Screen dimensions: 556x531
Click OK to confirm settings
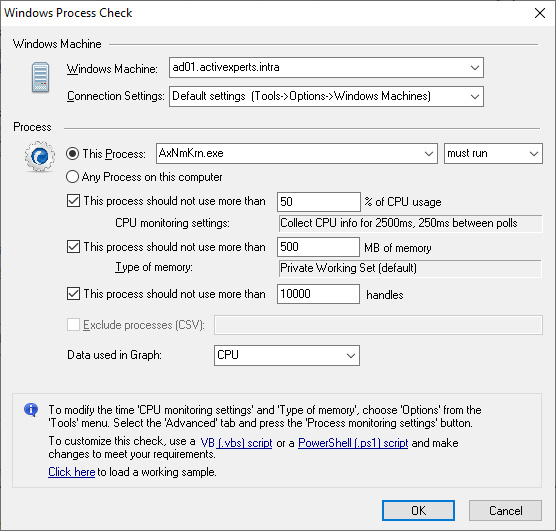coord(418,510)
